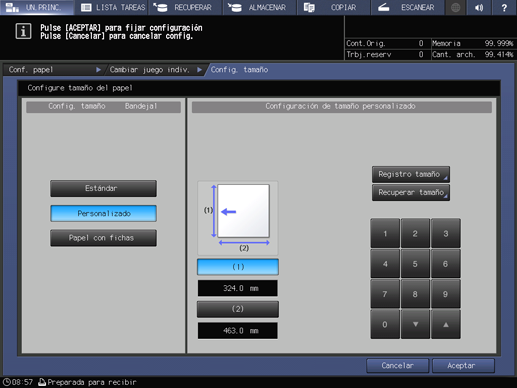Click 'Configure tamaño del papel' heading
Viewport: 517px width, 388px height.
tap(80, 88)
